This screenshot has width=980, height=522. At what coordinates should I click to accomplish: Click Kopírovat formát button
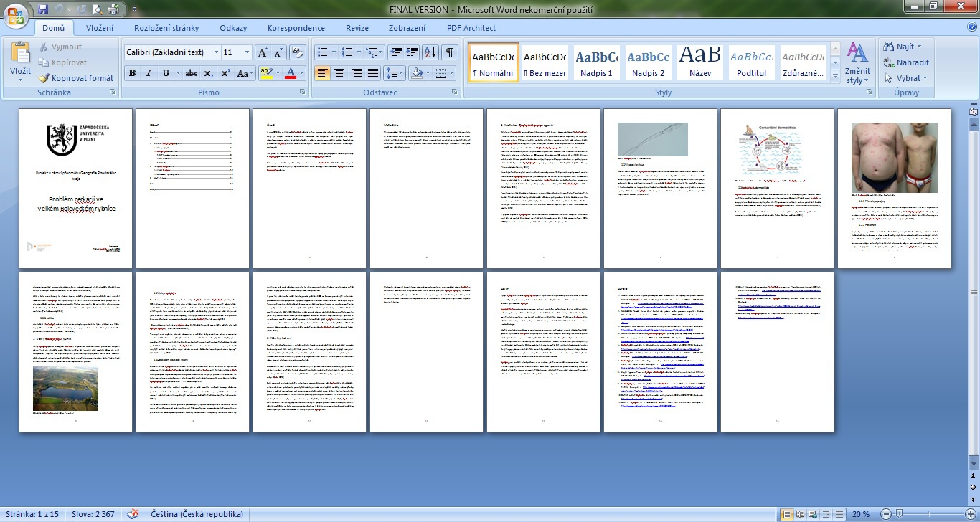click(76, 78)
